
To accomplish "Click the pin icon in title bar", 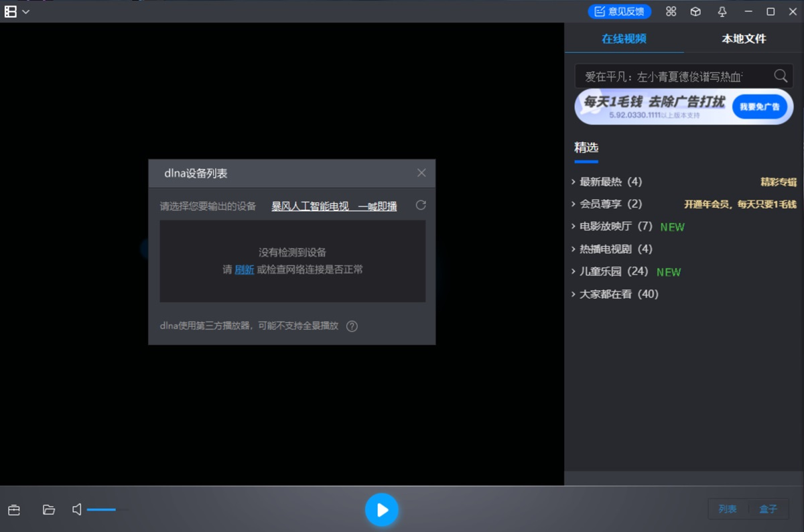I will [x=722, y=11].
